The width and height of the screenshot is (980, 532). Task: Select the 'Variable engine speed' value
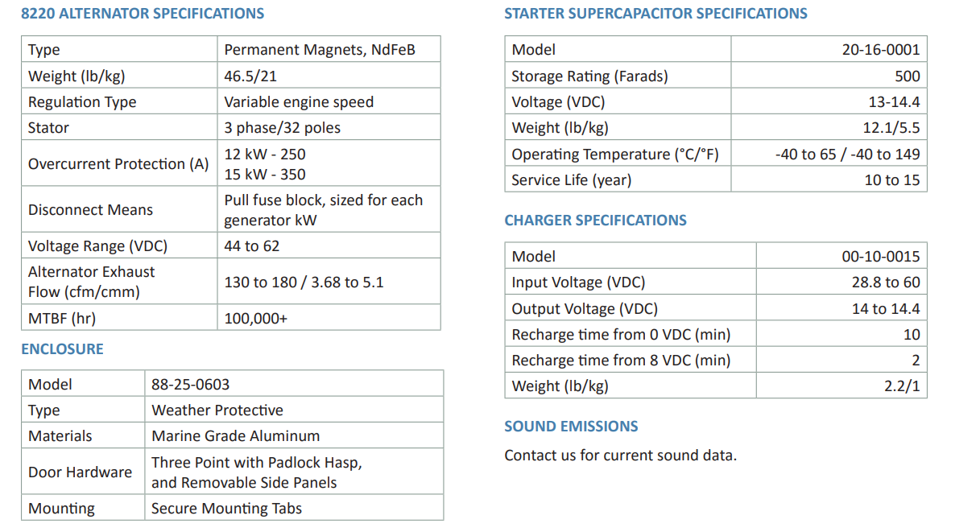[299, 102]
